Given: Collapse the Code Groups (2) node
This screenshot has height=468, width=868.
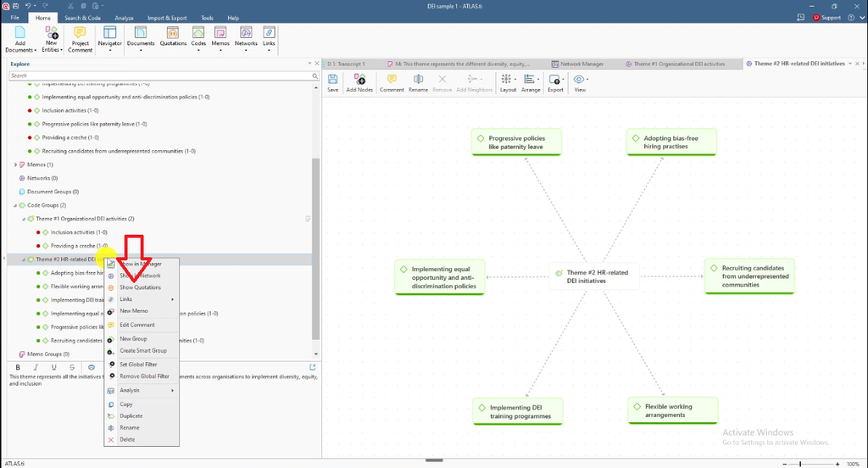Looking at the screenshot, I should [x=15, y=205].
